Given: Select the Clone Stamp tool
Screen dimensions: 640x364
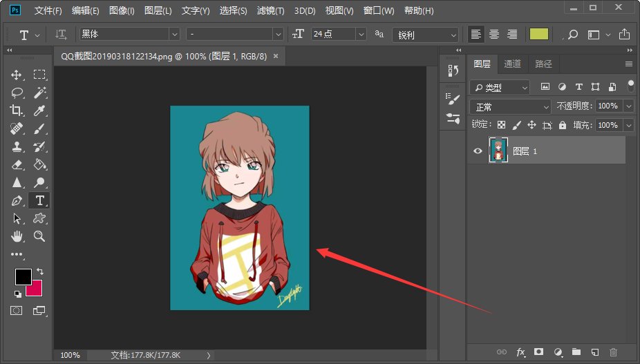Looking at the screenshot, I should pyautogui.click(x=17, y=146).
